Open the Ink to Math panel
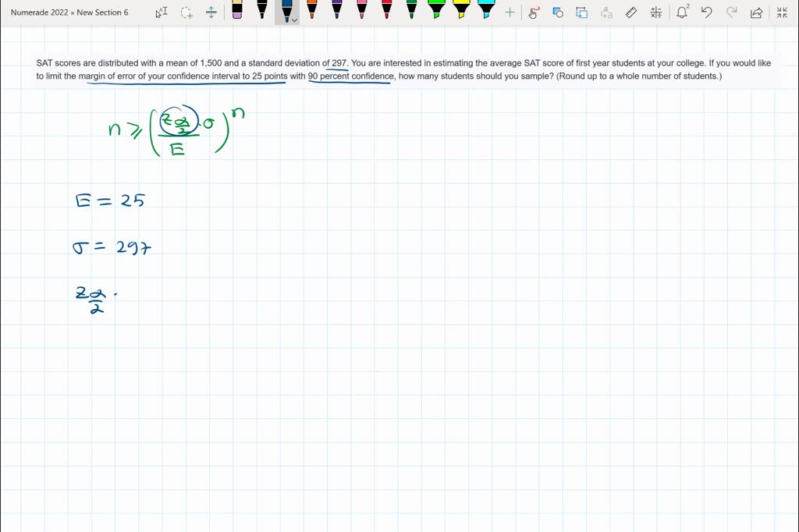This screenshot has height=532, width=799. pos(655,12)
